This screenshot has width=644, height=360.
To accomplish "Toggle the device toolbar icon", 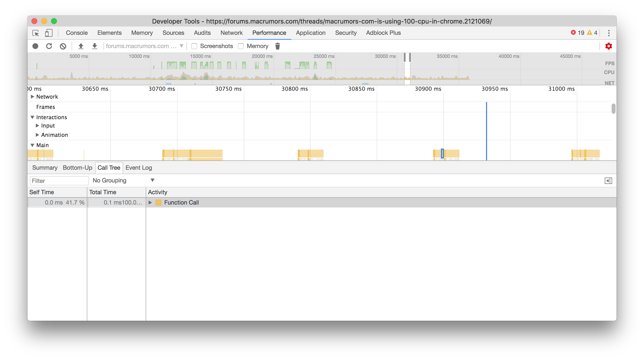I will tap(49, 33).
